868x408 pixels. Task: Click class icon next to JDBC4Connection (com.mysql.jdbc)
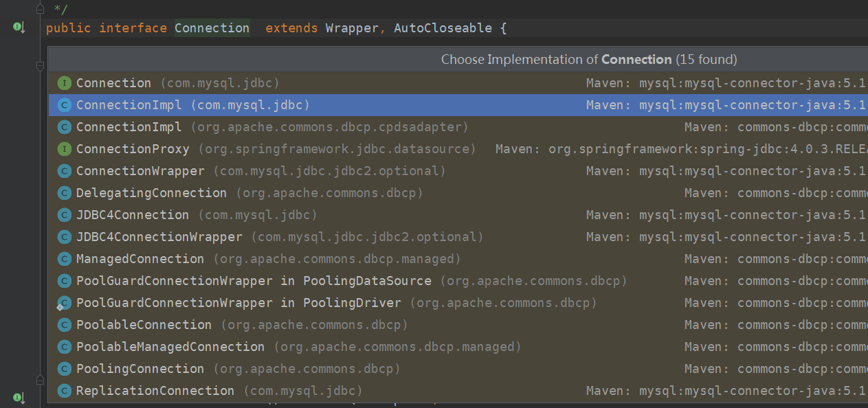(64, 215)
